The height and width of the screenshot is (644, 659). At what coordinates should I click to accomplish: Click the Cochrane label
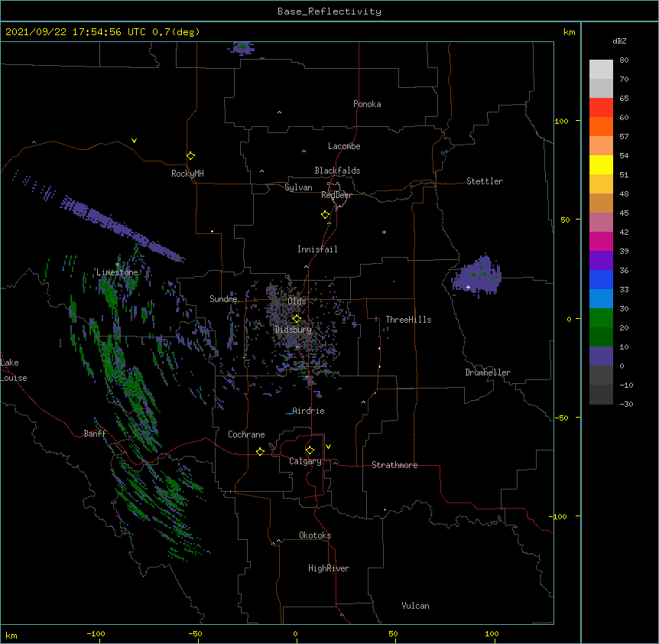point(246,434)
